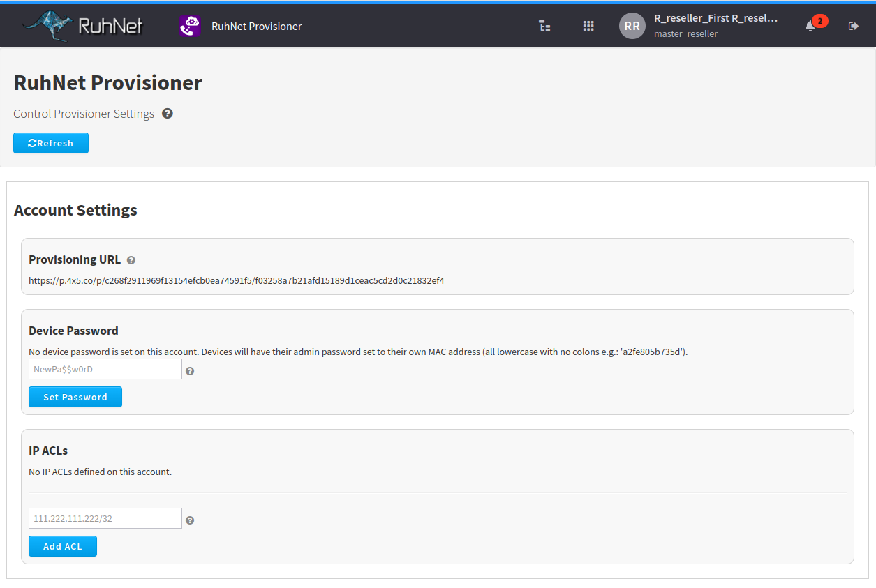Focus the NewPa$$w0rD password input
This screenshot has height=588, width=876.
[105, 369]
